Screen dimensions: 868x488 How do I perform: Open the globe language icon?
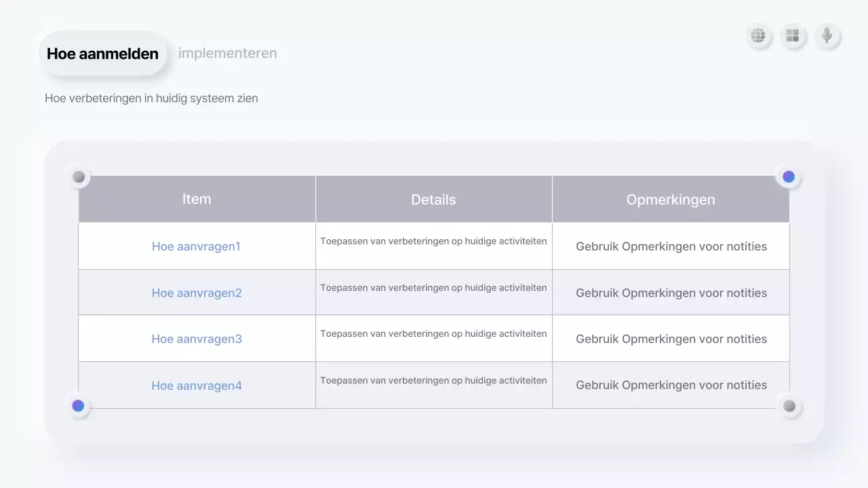point(759,36)
